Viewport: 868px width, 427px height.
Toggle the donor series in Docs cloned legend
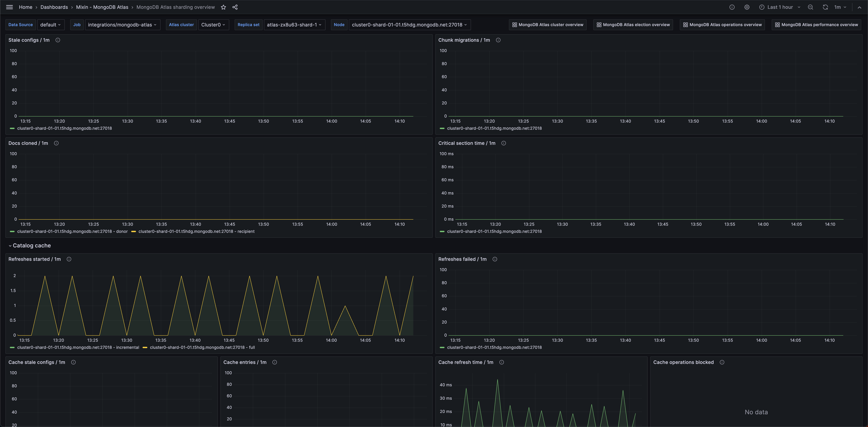(72, 231)
